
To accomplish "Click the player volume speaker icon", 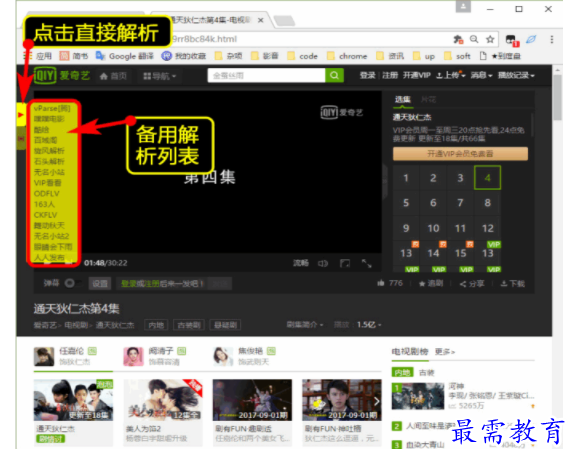I will click(x=323, y=263).
